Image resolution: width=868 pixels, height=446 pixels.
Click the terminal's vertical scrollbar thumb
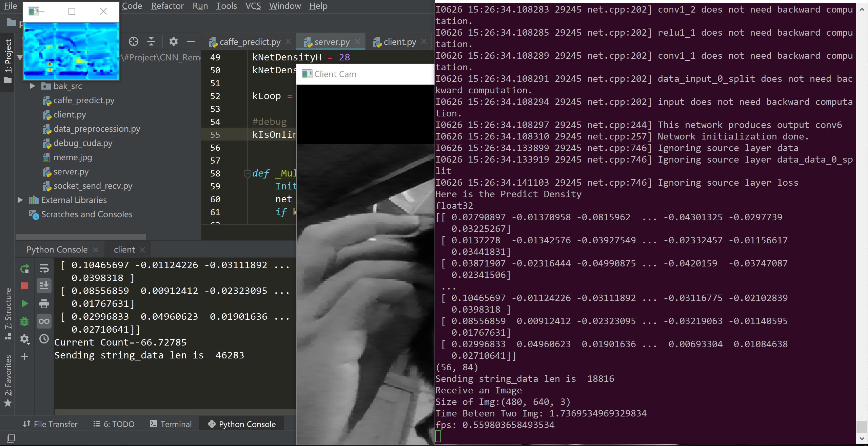[862, 427]
